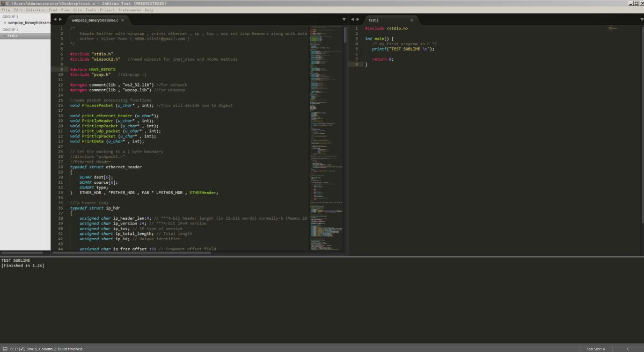Click 'typedef struct ip_hdr' line
644x352 pixels.
(x=95, y=208)
